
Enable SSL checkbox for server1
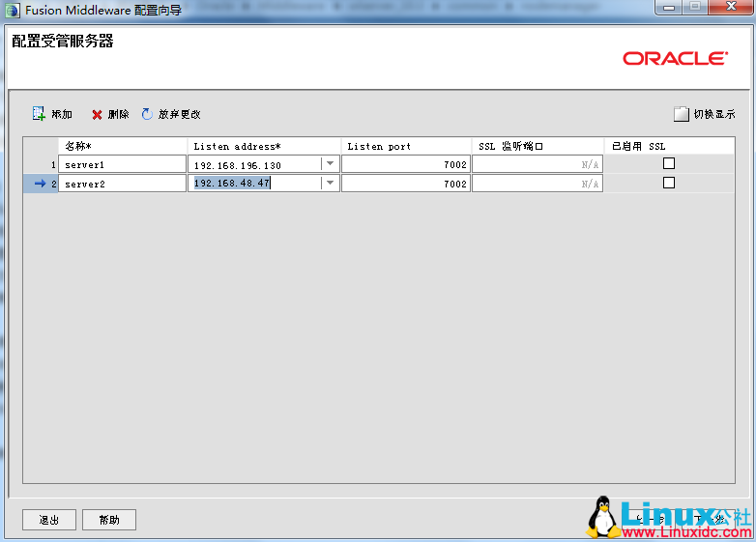[x=669, y=164]
